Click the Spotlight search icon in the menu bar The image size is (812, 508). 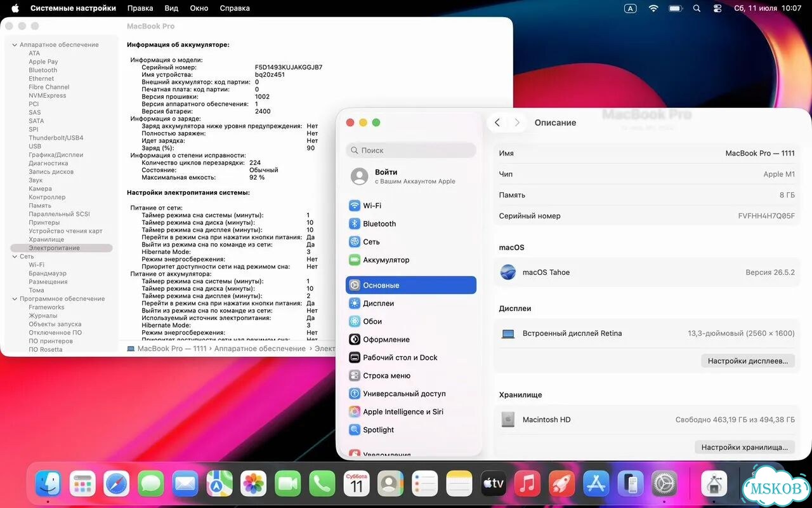pyautogui.click(x=697, y=8)
